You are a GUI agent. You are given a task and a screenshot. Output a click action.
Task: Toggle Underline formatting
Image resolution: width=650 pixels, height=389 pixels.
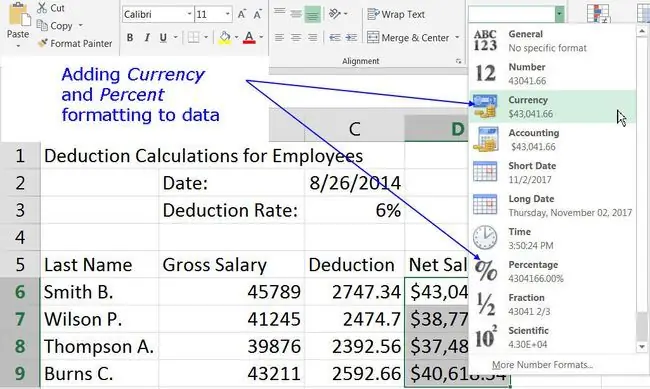163,38
